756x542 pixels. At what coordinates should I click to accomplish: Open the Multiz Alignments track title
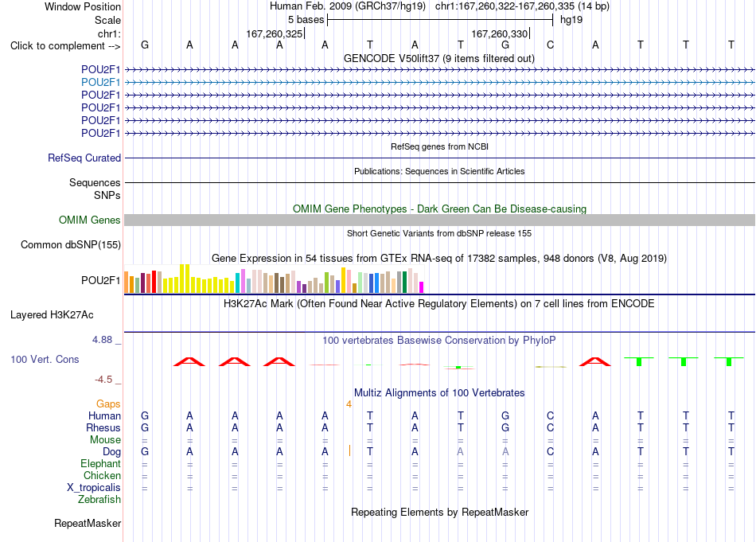coord(439,393)
